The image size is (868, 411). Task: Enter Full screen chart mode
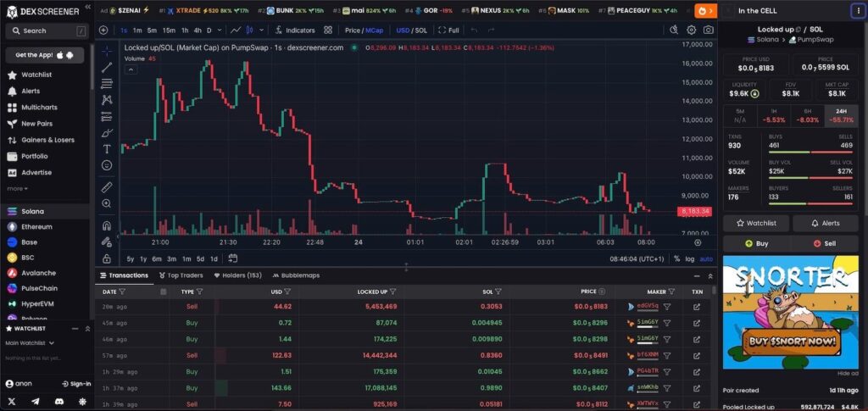(x=448, y=31)
